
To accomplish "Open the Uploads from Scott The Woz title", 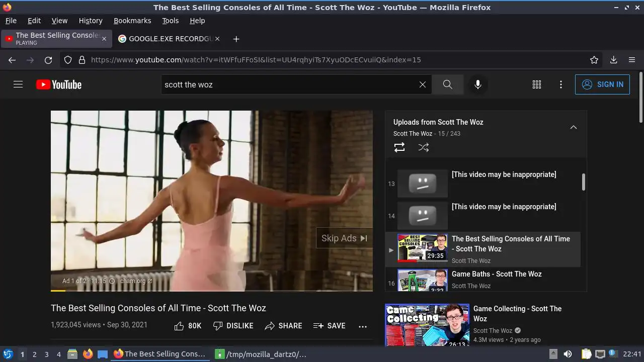I will point(438,122).
